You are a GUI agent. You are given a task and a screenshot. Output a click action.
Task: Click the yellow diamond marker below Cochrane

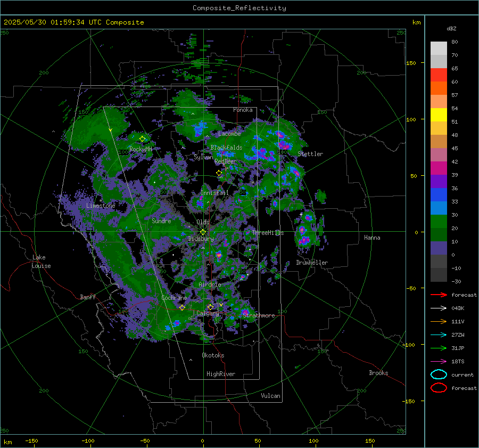coord(182,307)
